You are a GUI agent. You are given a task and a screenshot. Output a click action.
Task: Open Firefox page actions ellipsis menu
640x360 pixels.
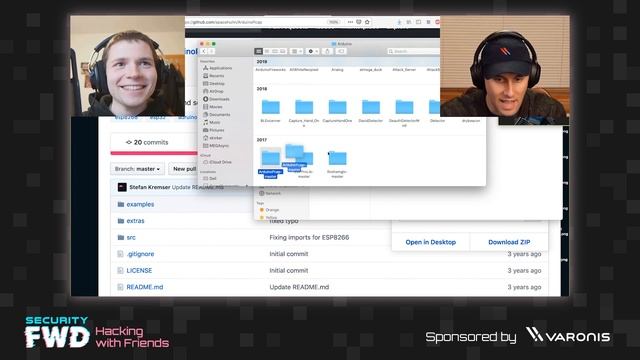(350, 22)
